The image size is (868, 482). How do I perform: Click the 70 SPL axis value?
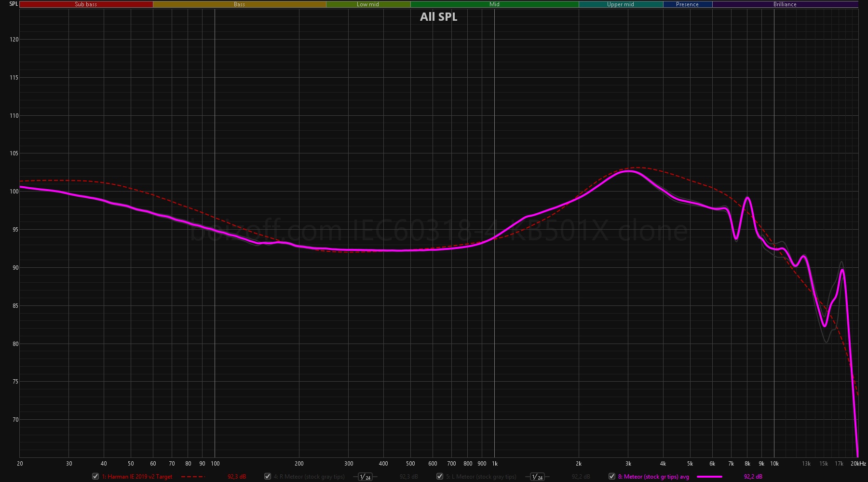pos(15,420)
